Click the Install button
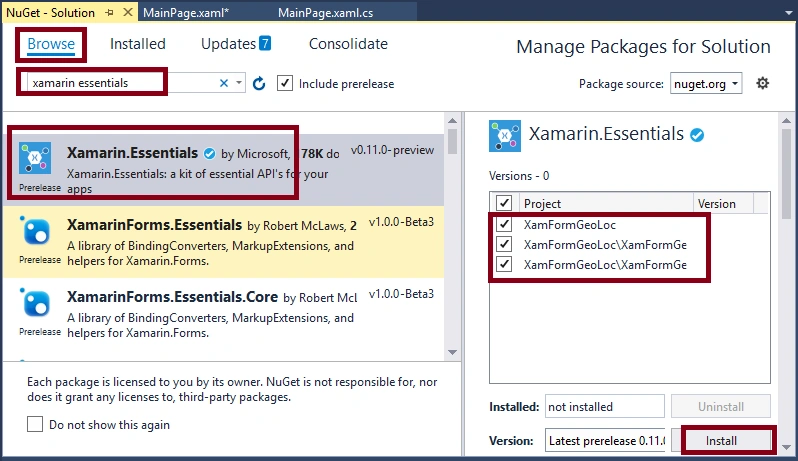Screen dimensions: 798x461 pos(721,441)
